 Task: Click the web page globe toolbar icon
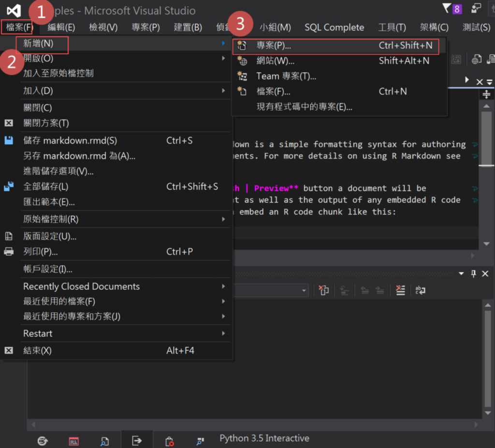point(476,59)
